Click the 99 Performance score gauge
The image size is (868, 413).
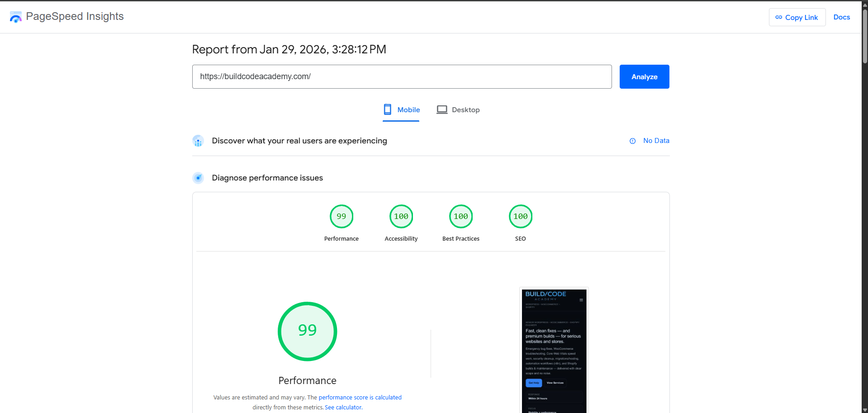(x=341, y=217)
